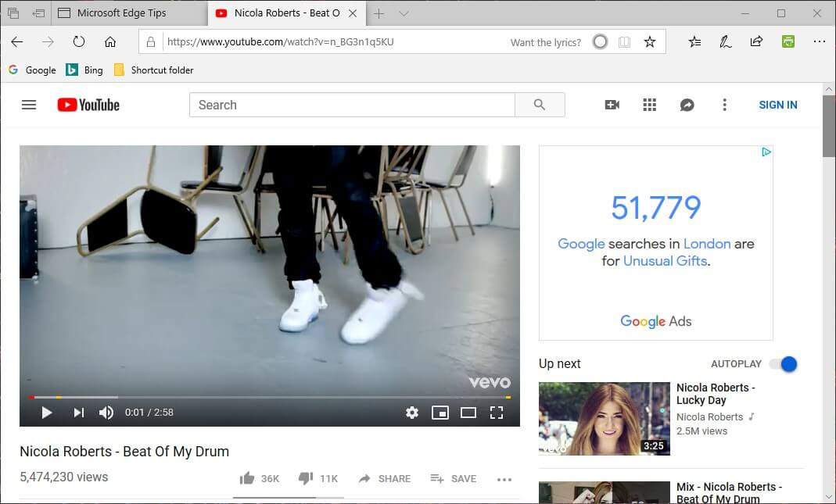Image resolution: width=836 pixels, height=504 pixels.
Task: Open video player settings gear
Action: click(412, 413)
